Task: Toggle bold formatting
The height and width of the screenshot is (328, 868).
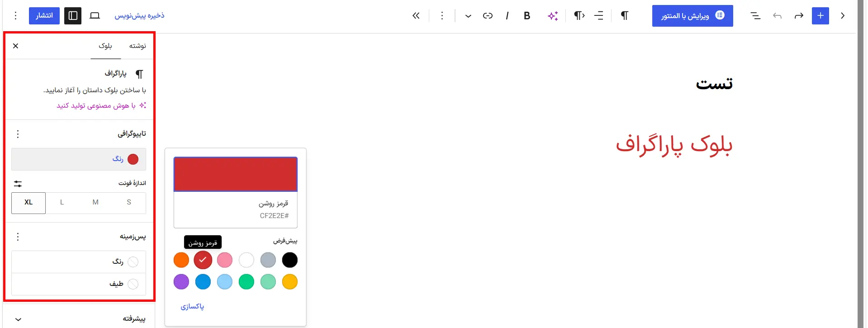Action: pyautogui.click(x=527, y=16)
